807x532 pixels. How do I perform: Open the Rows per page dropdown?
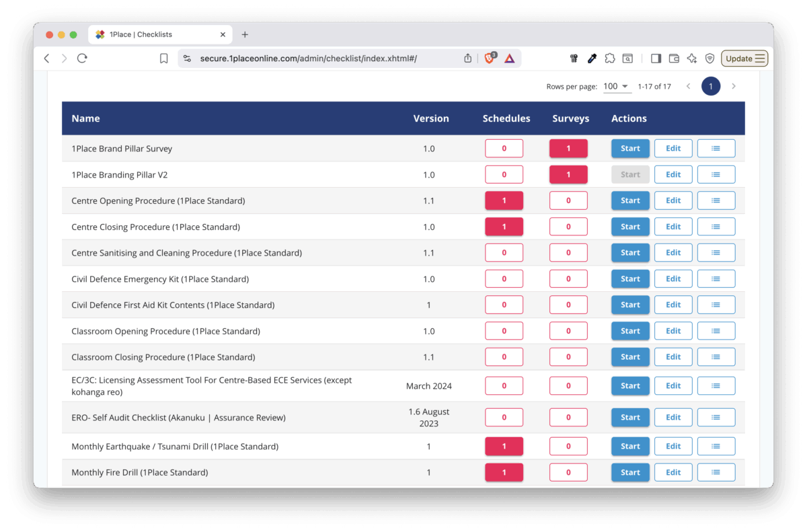click(616, 86)
